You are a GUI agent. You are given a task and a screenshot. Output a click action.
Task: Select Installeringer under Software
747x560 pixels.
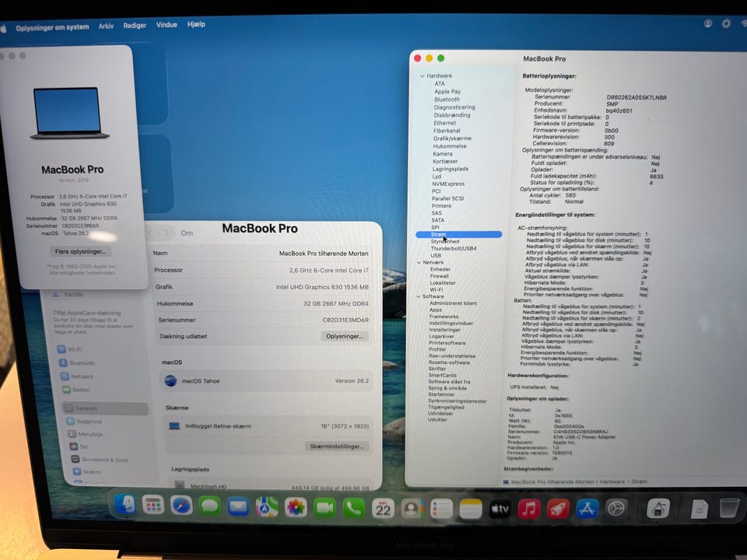coord(444,330)
